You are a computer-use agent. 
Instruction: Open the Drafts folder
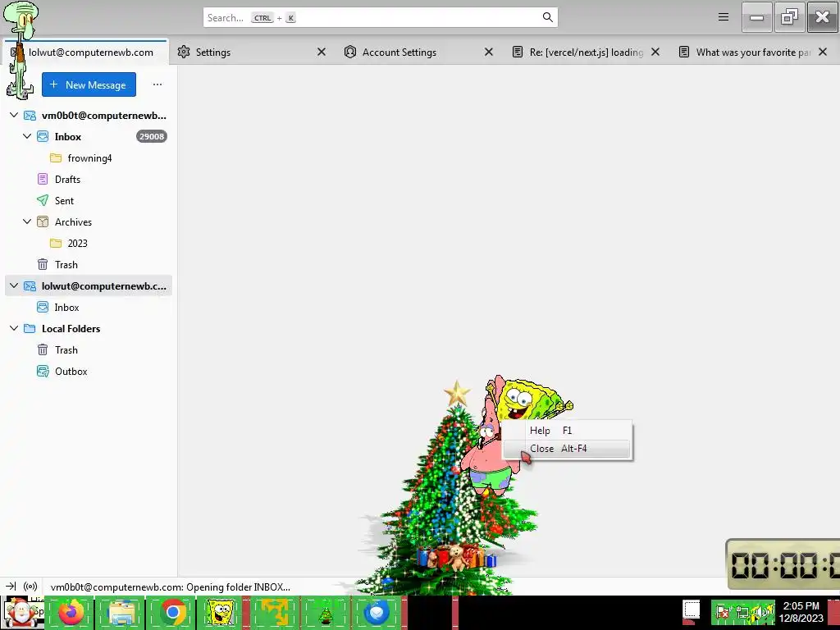click(89, 180)
